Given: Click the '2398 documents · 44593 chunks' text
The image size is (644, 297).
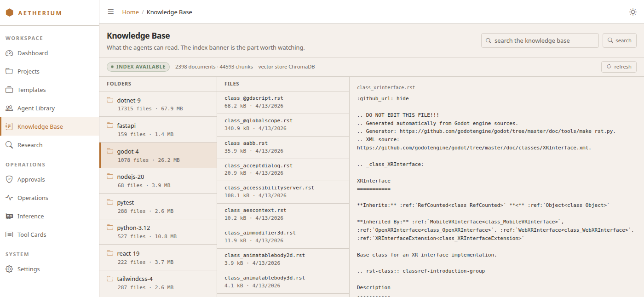Looking at the screenshot, I should [214, 67].
